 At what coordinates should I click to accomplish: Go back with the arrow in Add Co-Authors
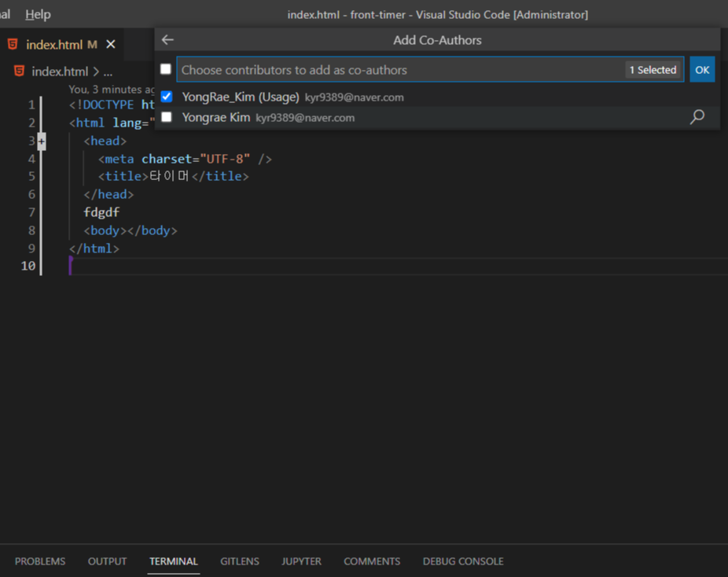click(167, 40)
